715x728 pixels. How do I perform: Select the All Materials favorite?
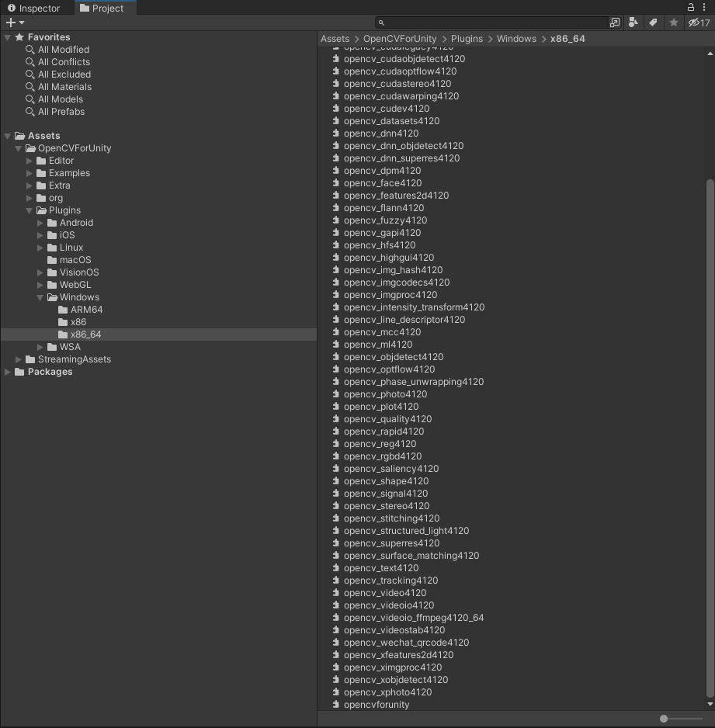click(x=61, y=86)
